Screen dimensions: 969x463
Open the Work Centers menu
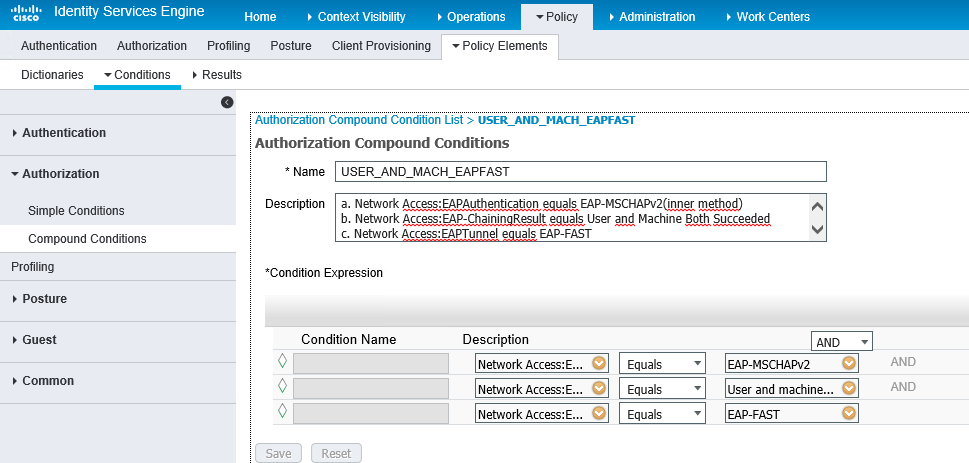(768, 17)
